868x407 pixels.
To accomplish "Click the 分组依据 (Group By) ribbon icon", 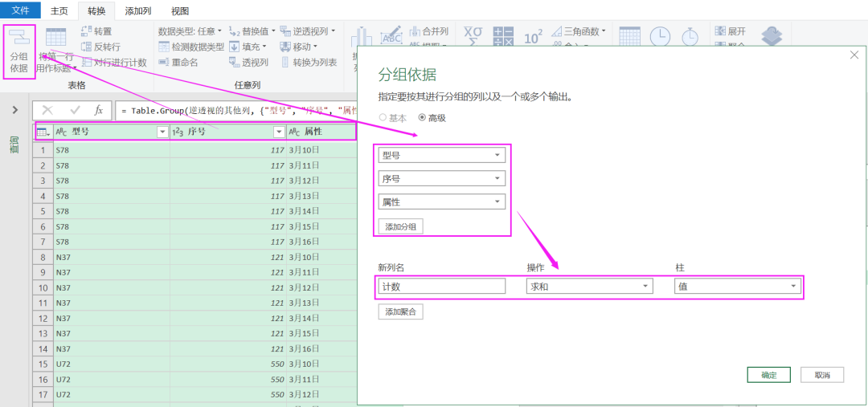I will pos(19,36).
